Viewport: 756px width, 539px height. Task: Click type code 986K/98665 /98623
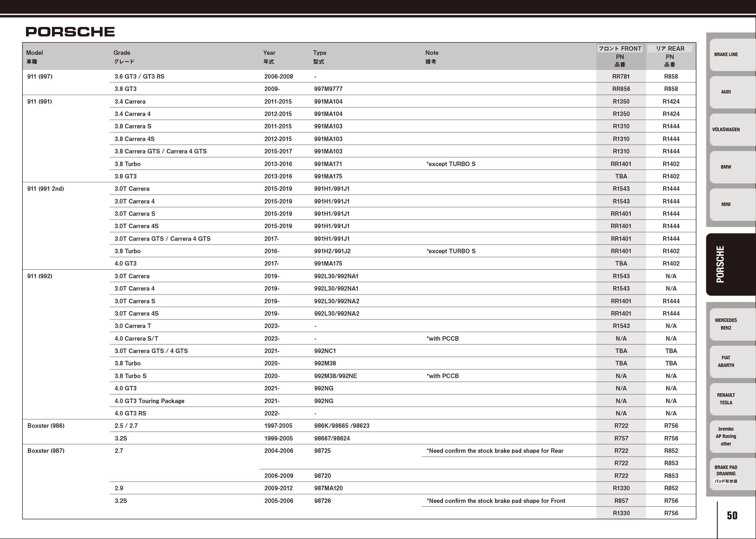coord(342,426)
